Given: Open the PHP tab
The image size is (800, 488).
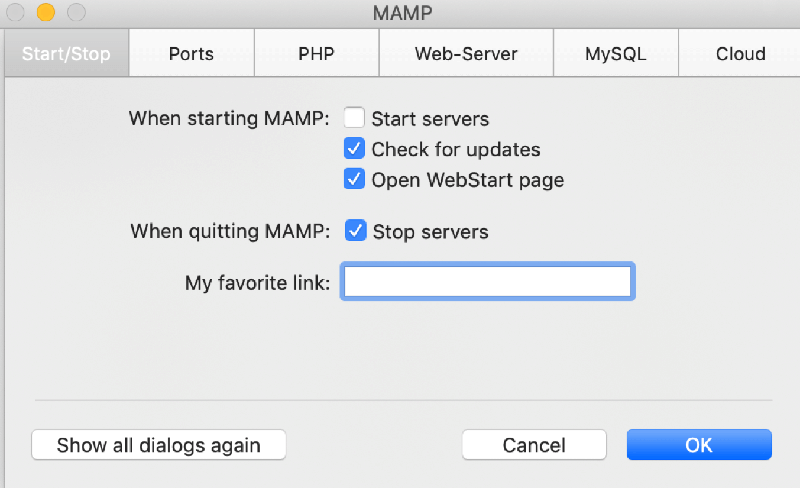Looking at the screenshot, I should pyautogui.click(x=316, y=53).
